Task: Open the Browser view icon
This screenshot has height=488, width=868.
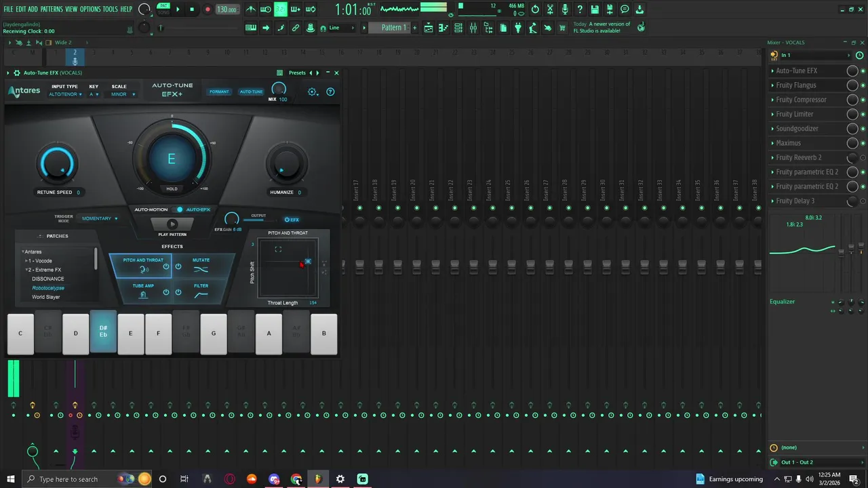Action: (x=488, y=28)
